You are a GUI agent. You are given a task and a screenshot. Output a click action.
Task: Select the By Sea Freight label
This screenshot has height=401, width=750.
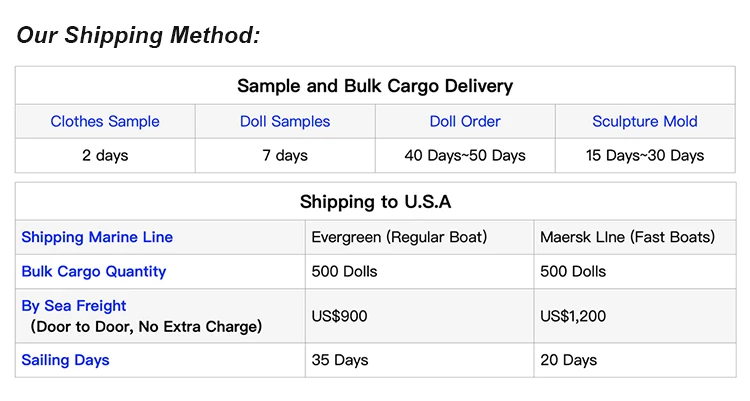tap(74, 306)
